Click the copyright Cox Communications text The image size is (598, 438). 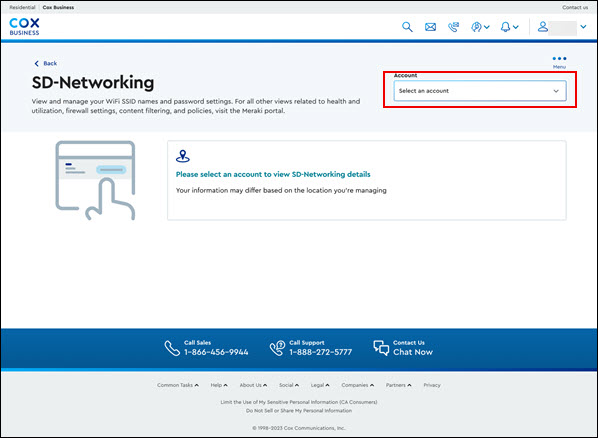coord(299,428)
